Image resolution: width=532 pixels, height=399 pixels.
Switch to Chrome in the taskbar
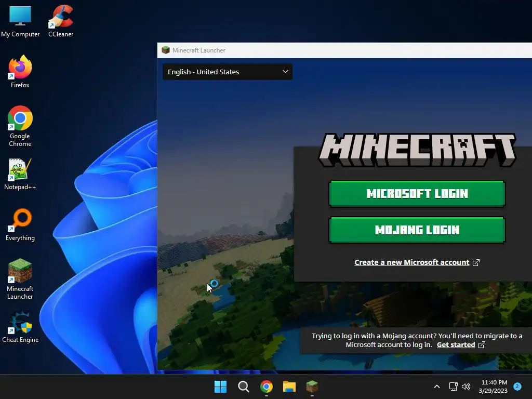point(267,387)
